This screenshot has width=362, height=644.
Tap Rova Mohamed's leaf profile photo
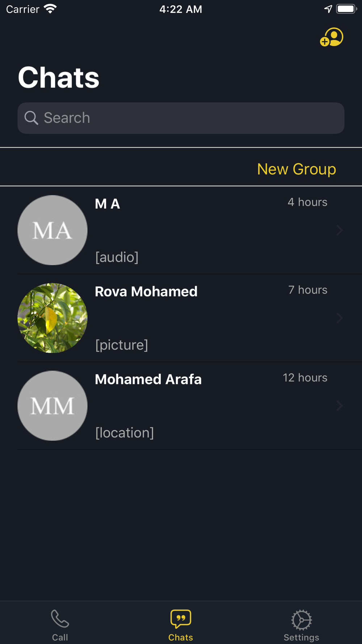(52, 318)
